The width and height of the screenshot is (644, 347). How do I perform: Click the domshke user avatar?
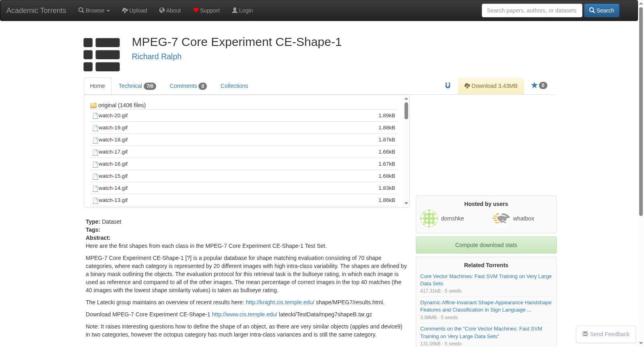click(x=429, y=218)
